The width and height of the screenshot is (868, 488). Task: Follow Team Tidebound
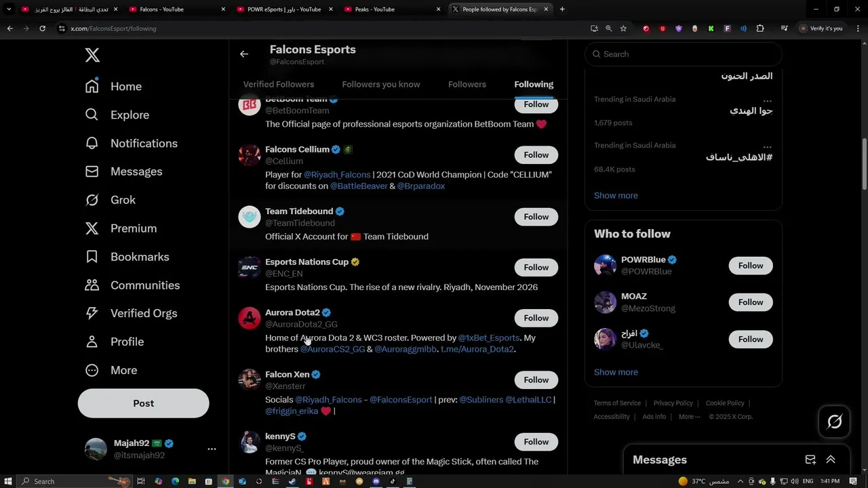click(x=536, y=217)
